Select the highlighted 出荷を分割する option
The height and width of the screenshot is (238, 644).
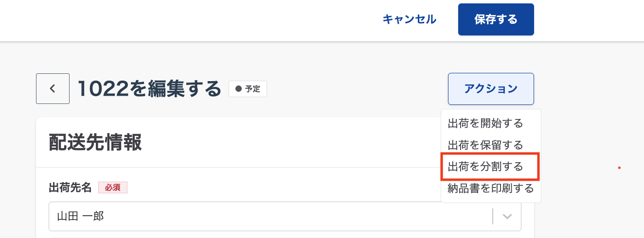pyautogui.click(x=485, y=167)
